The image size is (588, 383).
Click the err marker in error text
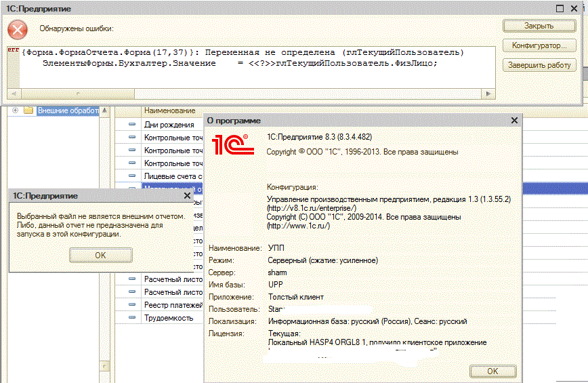coord(13,50)
